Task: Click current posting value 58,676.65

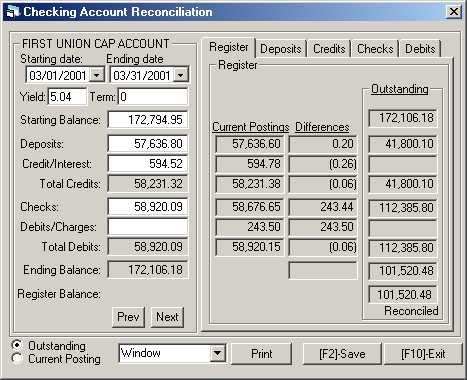Action: tap(250, 207)
